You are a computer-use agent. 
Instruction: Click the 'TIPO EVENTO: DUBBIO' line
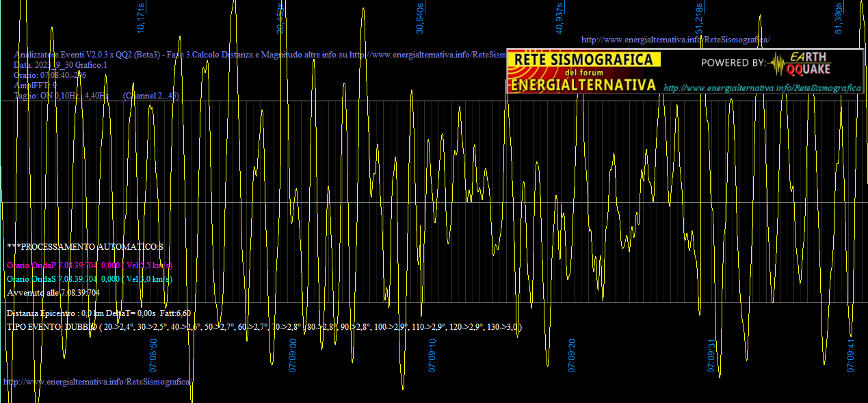[264, 327]
